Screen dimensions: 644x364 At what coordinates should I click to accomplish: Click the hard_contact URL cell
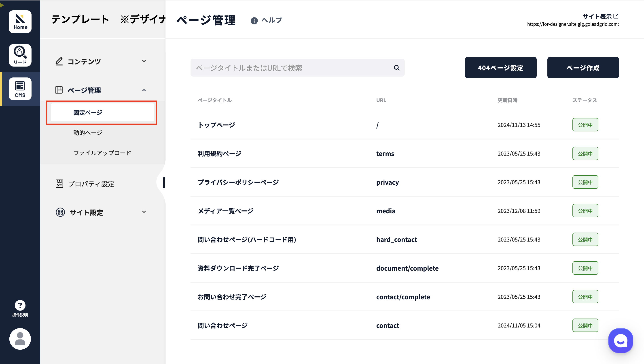tap(396, 240)
